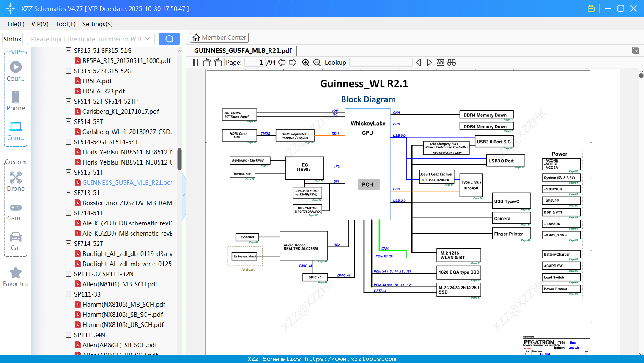Collapse the SP111-33 folder
Viewport: 644px width, 363px height.
point(69,294)
